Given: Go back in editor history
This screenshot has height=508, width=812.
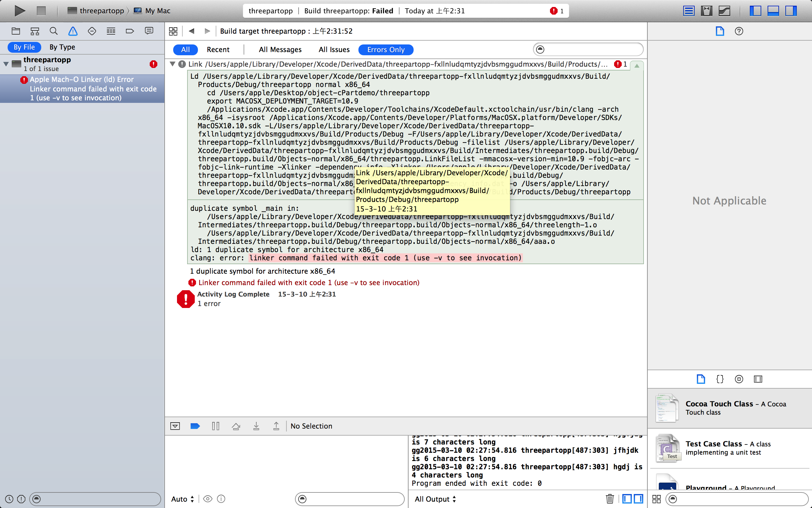Looking at the screenshot, I should pyautogui.click(x=192, y=31).
